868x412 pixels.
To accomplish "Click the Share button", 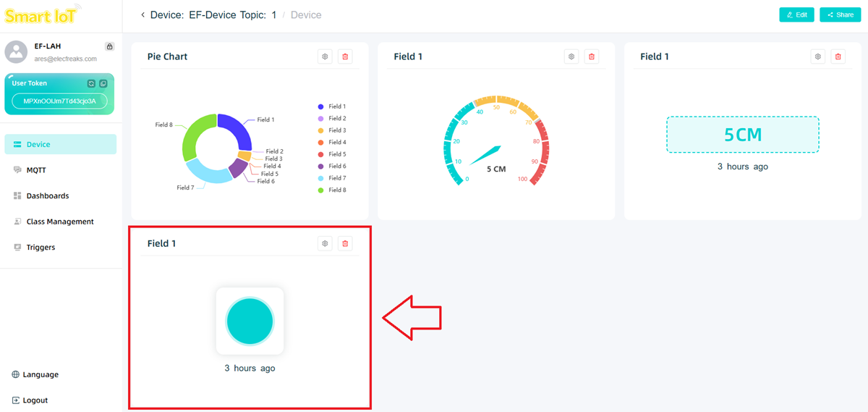I will (840, 14).
